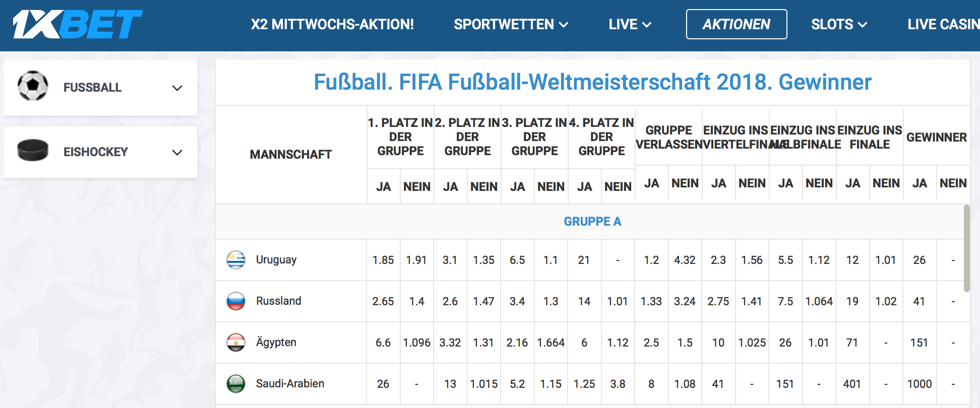This screenshot has width=980, height=408.
Task: Open X2 MITTWOCHS-AKTION! menu item
Action: (332, 24)
